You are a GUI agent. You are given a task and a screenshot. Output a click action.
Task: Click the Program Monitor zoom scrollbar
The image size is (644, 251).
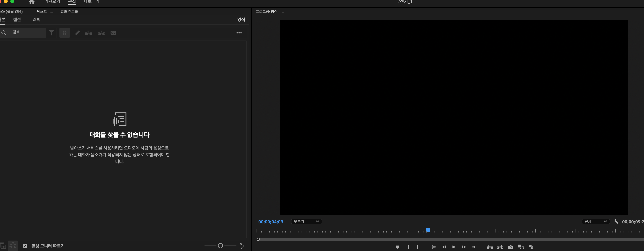[x=451, y=239]
